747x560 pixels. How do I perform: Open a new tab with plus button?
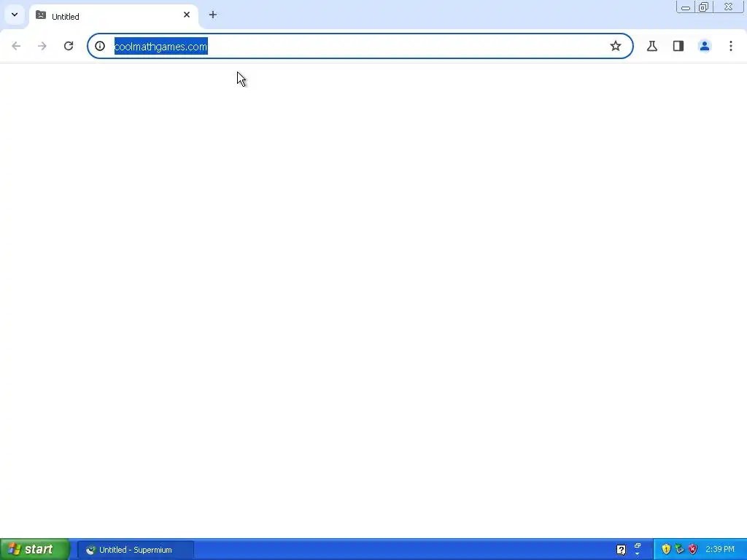point(213,15)
